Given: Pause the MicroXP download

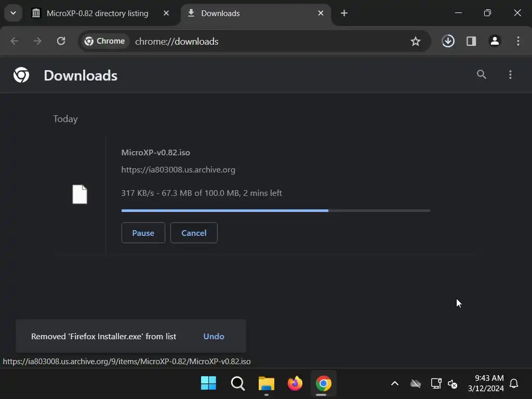Looking at the screenshot, I should [x=143, y=233].
